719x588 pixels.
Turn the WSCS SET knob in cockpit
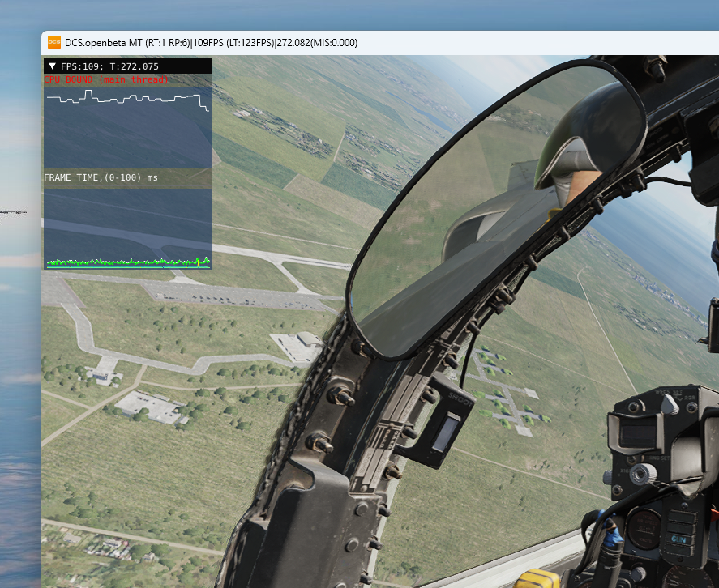pos(670,404)
